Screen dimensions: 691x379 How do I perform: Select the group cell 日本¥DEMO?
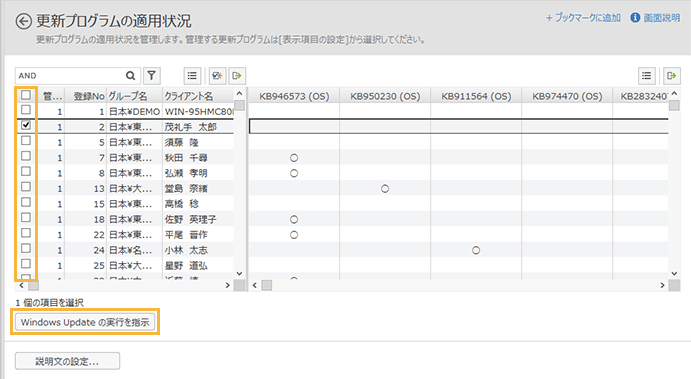tap(134, 111)
